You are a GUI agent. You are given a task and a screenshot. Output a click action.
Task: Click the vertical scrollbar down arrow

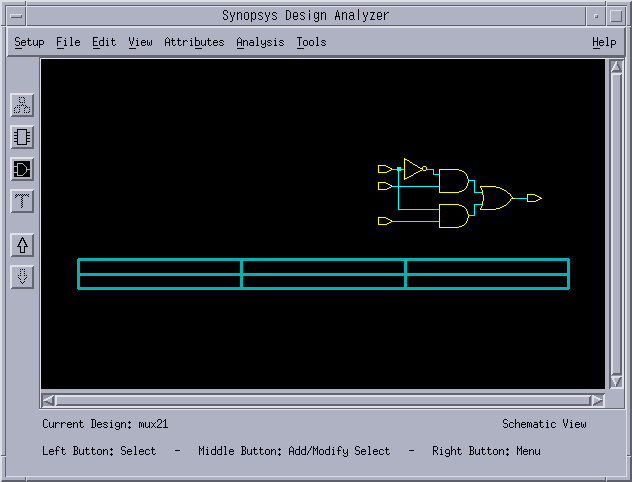tap(616, 381)
